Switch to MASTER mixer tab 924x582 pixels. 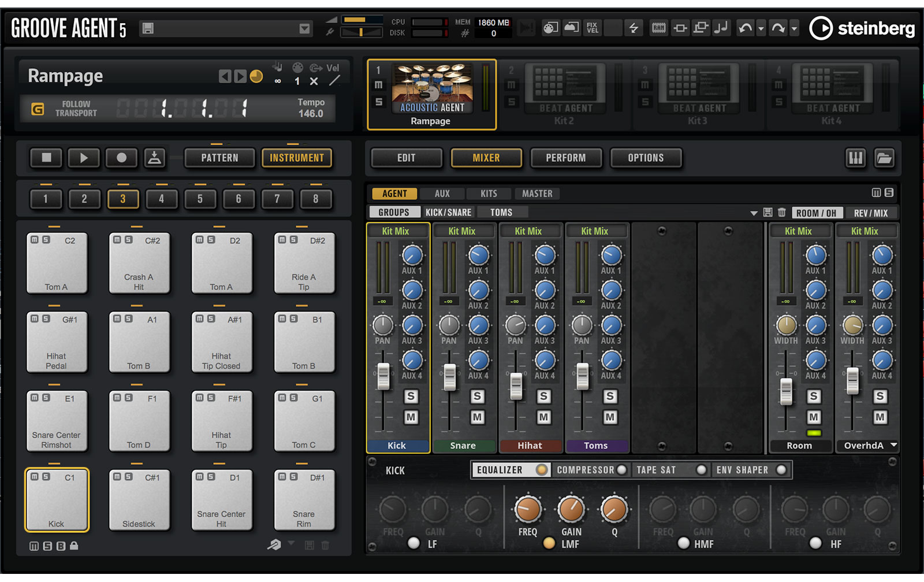pos(537,194)
